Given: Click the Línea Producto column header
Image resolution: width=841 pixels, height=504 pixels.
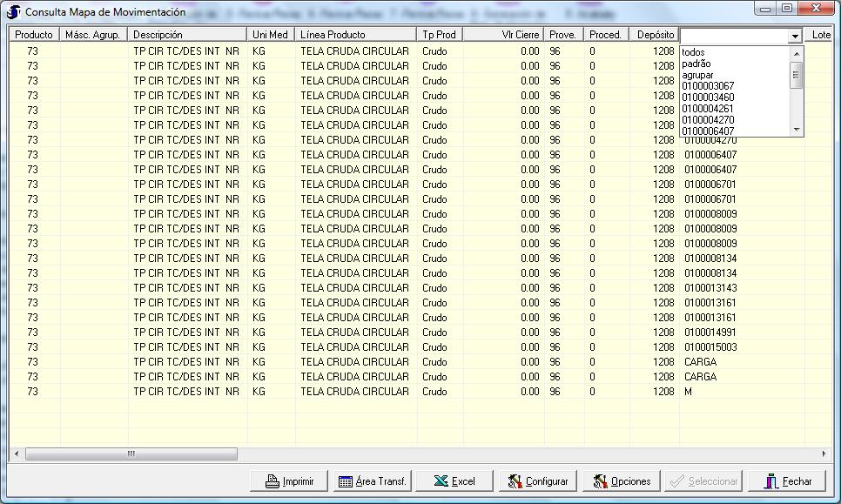Looking at the screenshot, I should coord(333,35).
